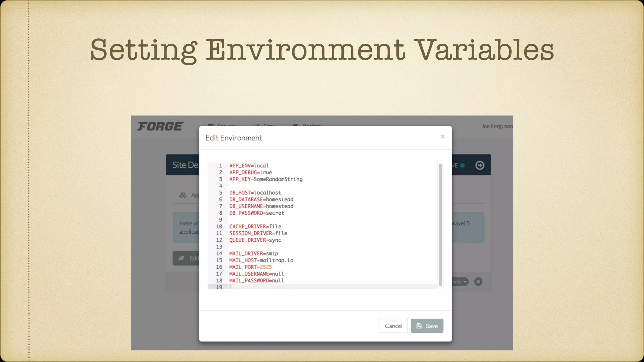Click the code editor vertical scrollbar
Viewport: 644px width, 362px height.
coord(440,225)
